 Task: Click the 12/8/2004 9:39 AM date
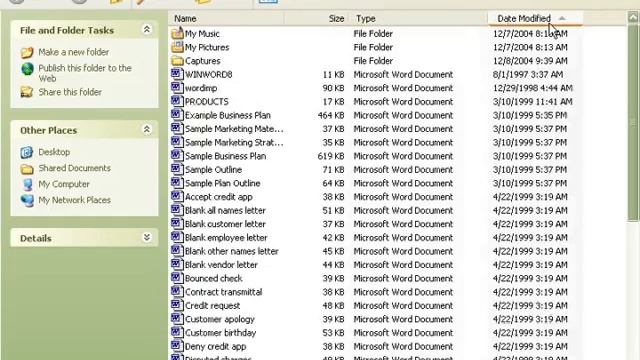point(530,61)
